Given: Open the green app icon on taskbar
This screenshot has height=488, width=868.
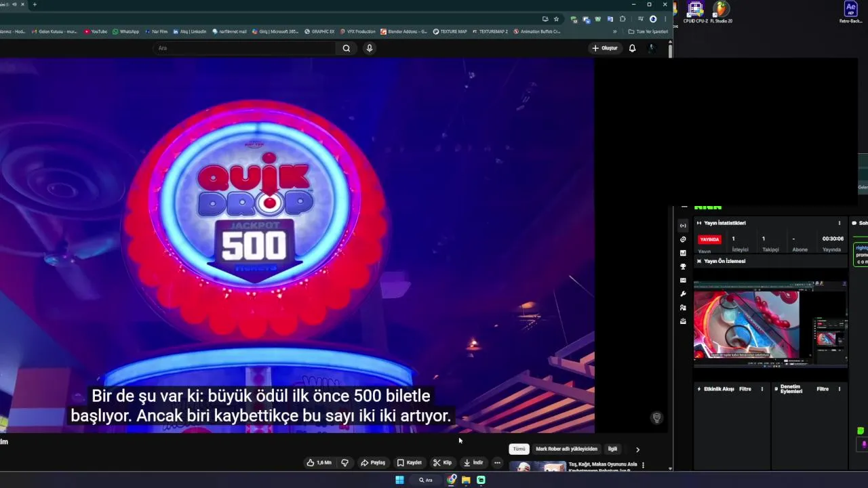Looking at the screenshot, I should click(481, 480).
